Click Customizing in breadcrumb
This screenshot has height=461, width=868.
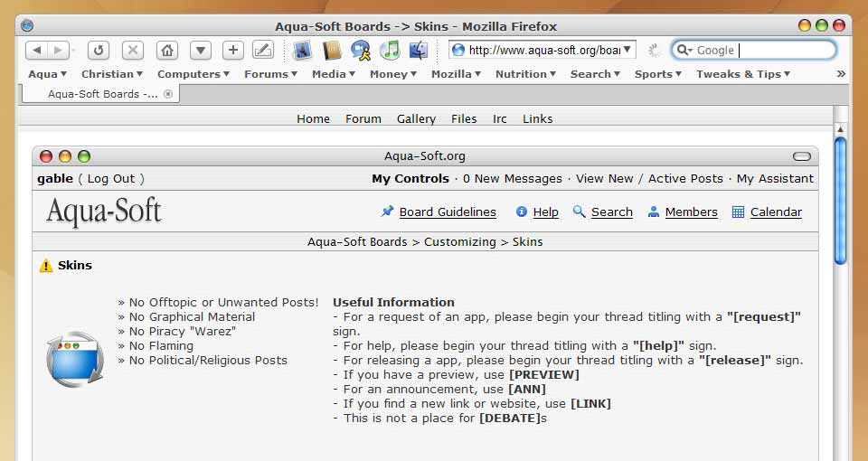[460, 242]
